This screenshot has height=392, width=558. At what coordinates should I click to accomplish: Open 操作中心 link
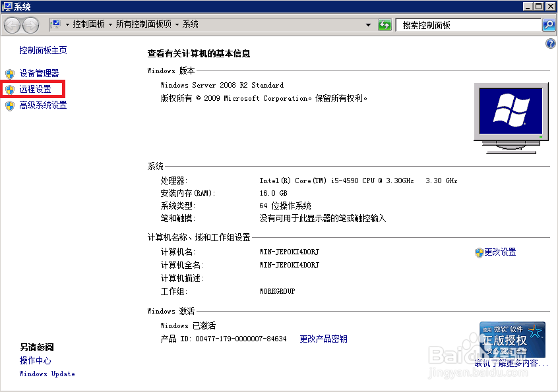tap(35, 360)
